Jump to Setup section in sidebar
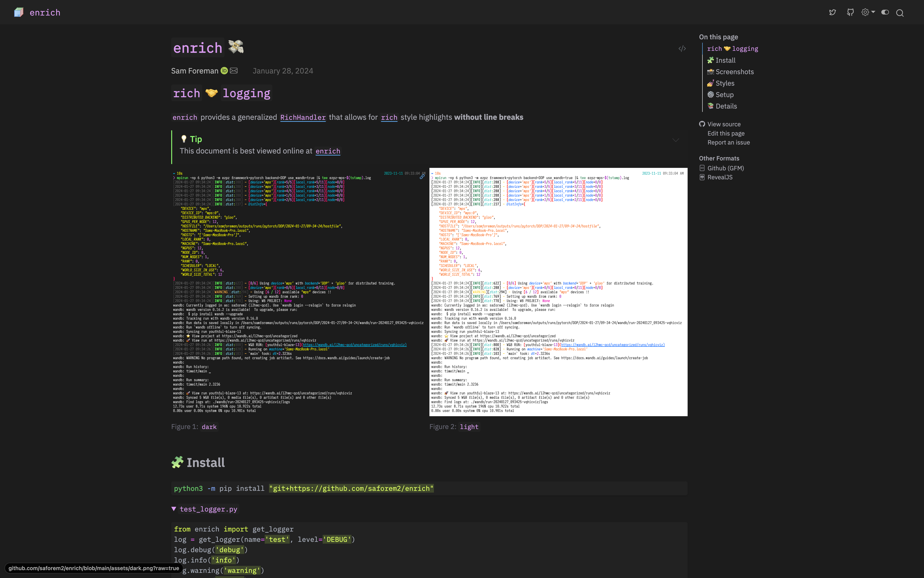This screenshot has width=924, height=578. (724, 95)
